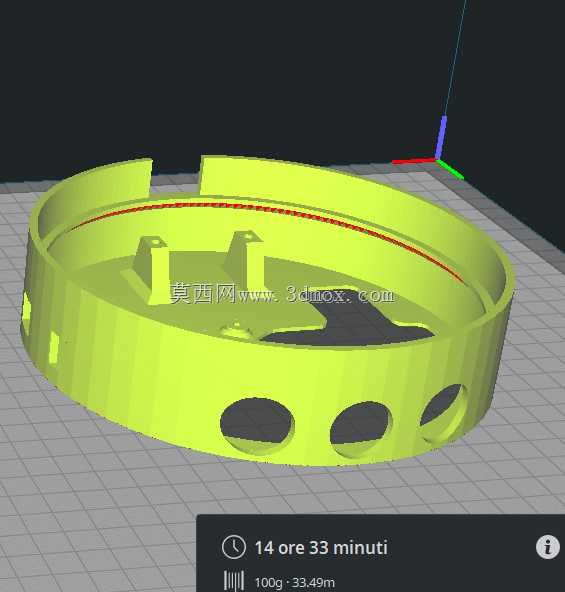Select the '14 ore 33 minuti' time estimate
Viewport: 565px width, 592px height.
point(321,547)
